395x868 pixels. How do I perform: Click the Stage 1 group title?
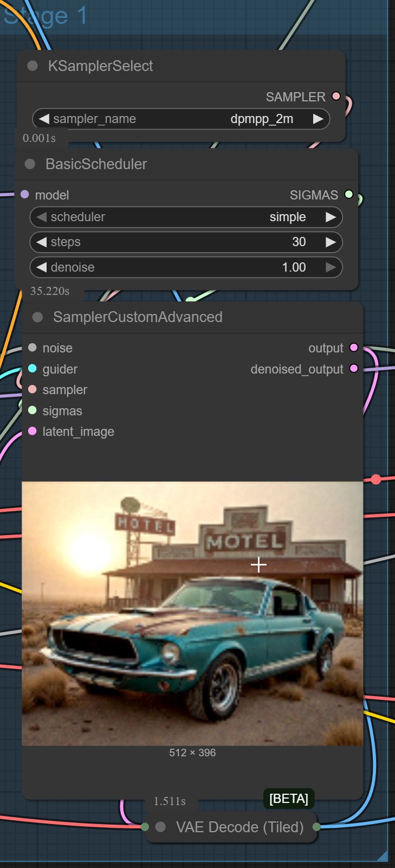tap(46, 16)
